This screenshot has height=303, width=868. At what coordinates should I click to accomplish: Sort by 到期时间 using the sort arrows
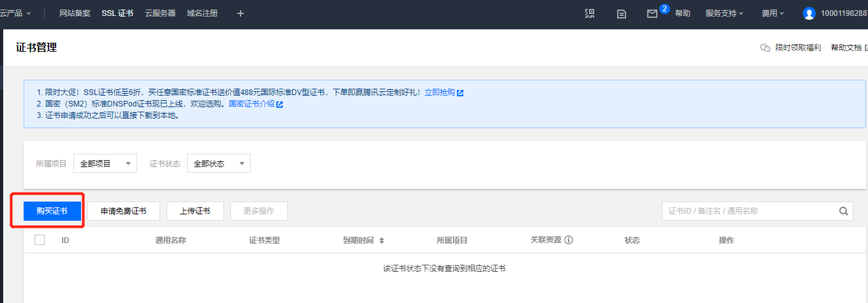[x=382, y=240]
